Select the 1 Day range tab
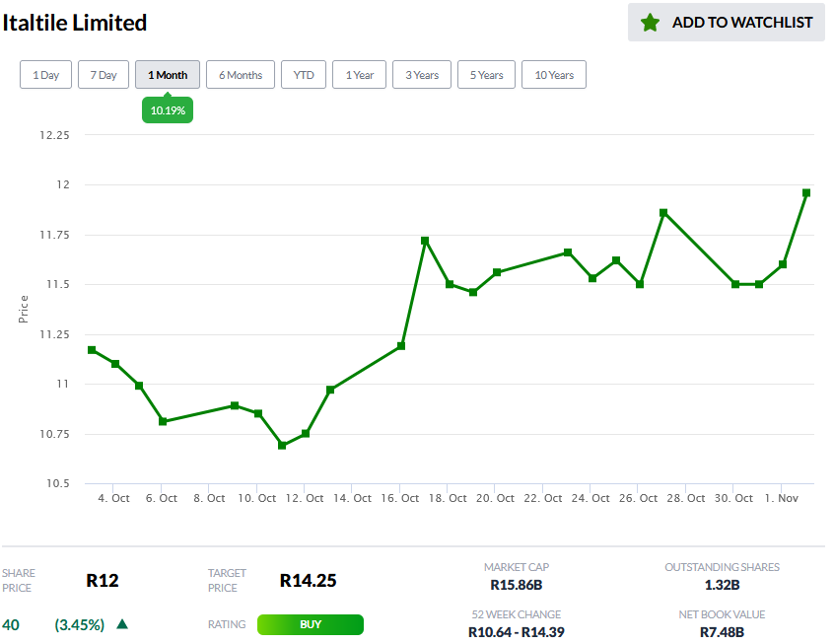The height and width of the screenshot is (644, 834). pos(45,75)
